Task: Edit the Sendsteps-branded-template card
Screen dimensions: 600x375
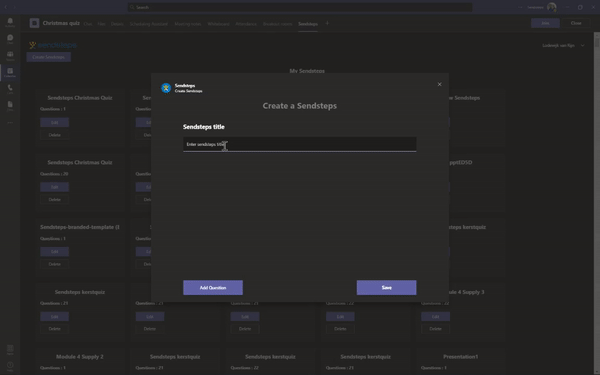Action: pyautogui.click(x=55, y=252)
